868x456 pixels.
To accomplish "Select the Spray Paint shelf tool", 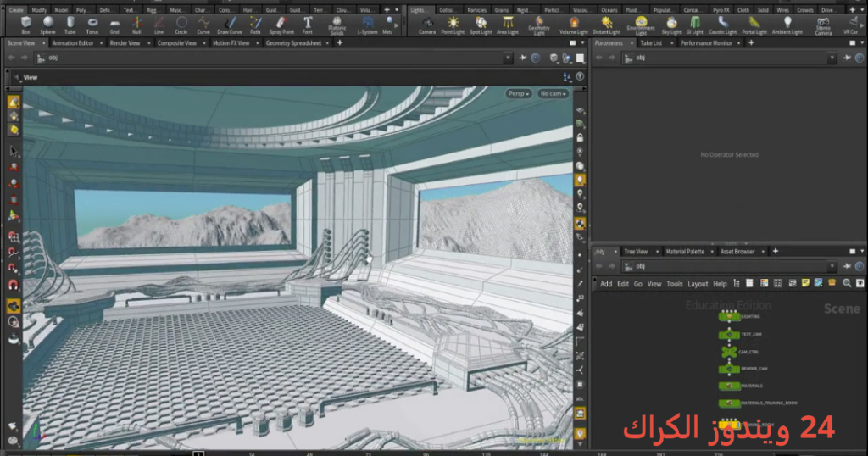I will [281, 25].
